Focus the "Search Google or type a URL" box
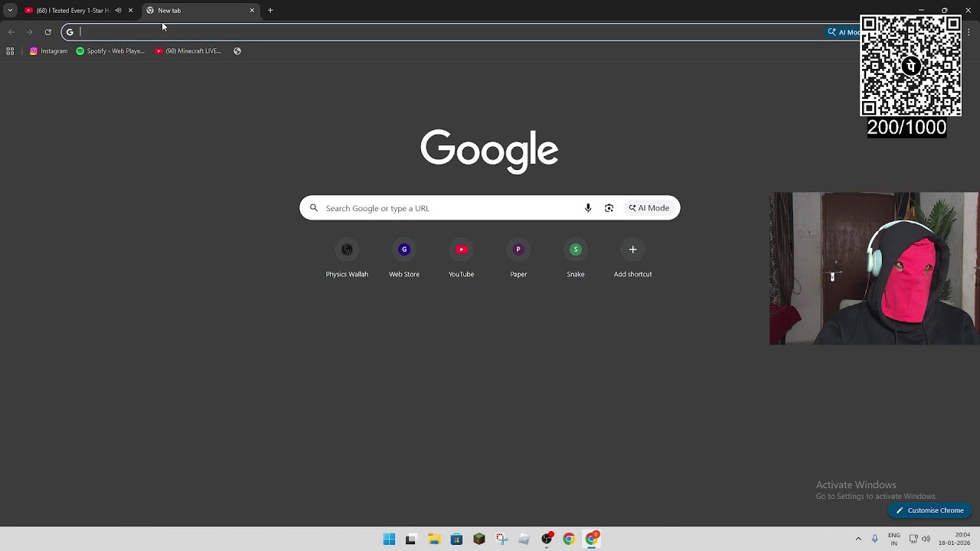The width and height of the screenshot is (980, 551). (490, 208)
